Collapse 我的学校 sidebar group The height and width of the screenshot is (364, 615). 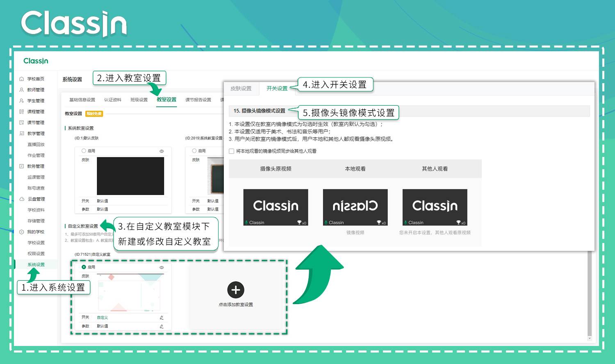(x=36, y=232)
